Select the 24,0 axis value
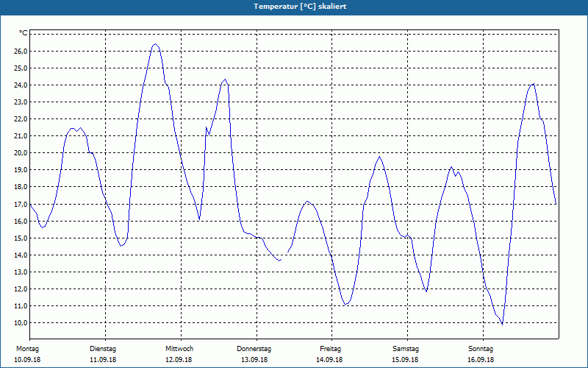This screenshot has width=588, height=368. (x=21, y=85)
